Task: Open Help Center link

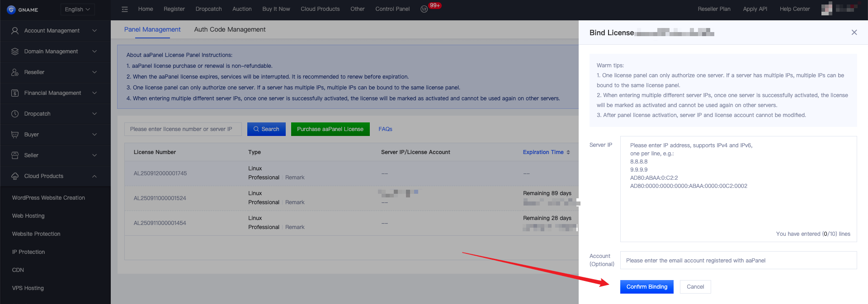Action: [795, 9]
